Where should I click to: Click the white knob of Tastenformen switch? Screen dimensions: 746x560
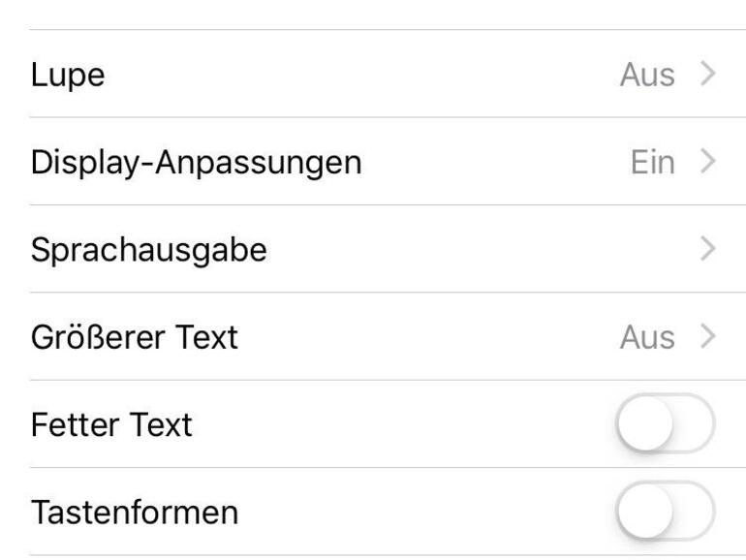(x=645, y=512)
